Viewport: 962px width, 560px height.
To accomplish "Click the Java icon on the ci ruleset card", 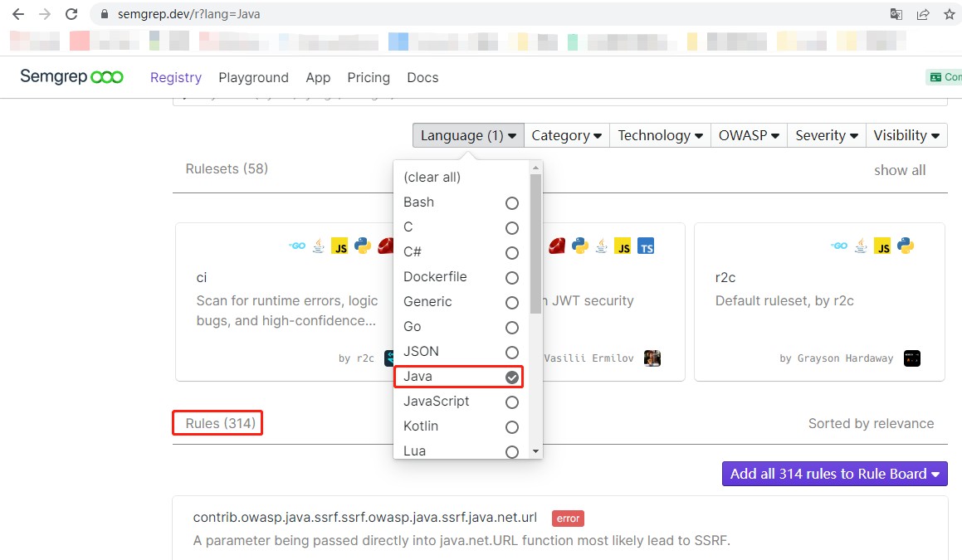I will click(319, 246).
